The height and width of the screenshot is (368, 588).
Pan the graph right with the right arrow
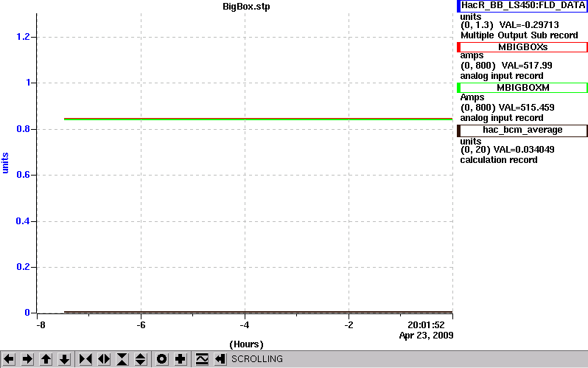point(27,359)
